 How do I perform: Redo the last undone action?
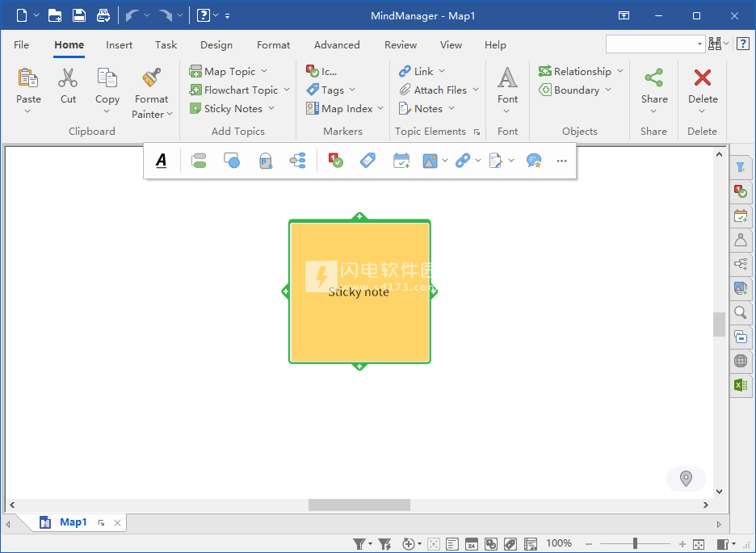click(x=166, y=15)
